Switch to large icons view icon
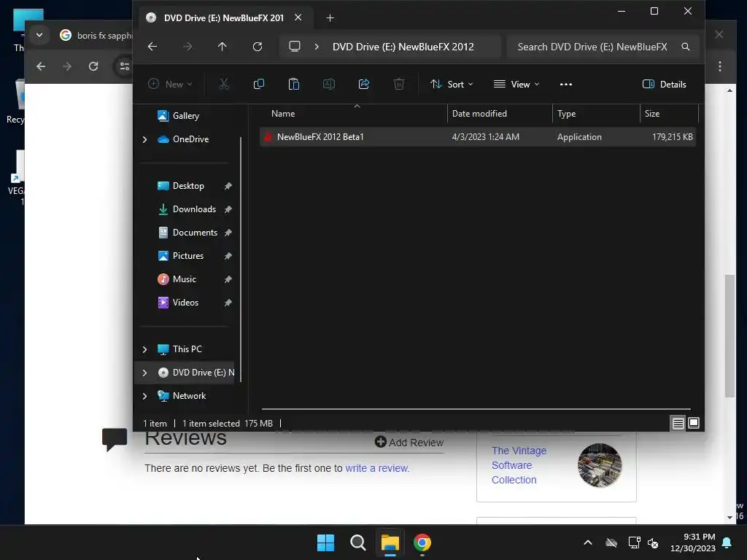 coord(694,423)
